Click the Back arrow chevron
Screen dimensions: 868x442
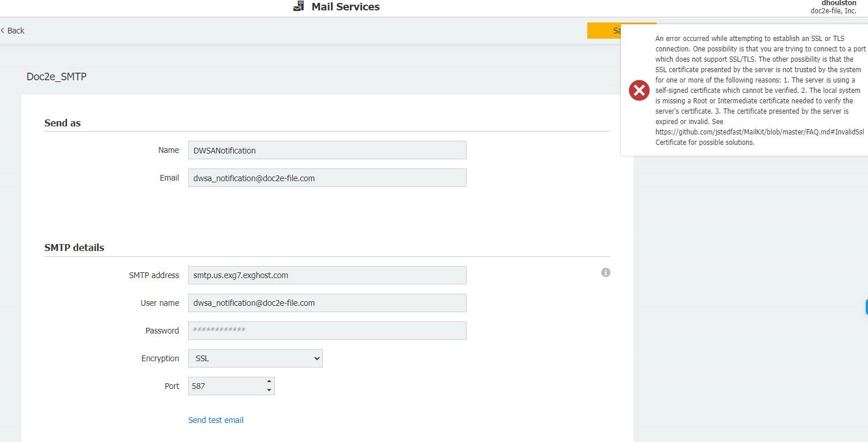coord(3,31)
